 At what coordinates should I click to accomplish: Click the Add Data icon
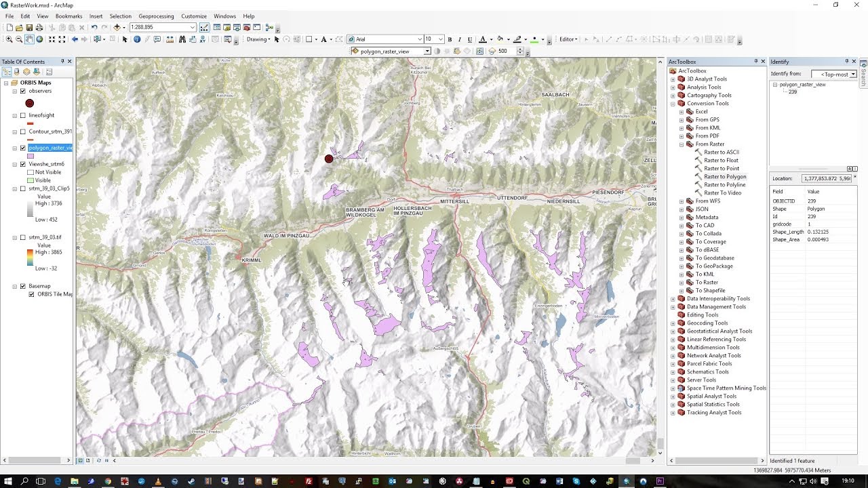point(117,27)
